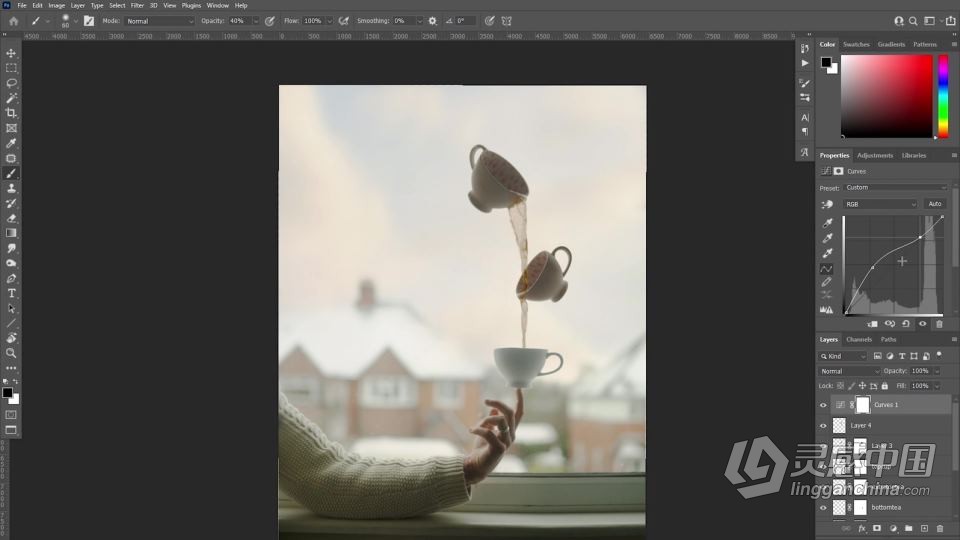Image resolution: width=960 pixels, height=540 pixels.
Task: Open the layer filter Kind dropdown
Action: click(843, 356)
